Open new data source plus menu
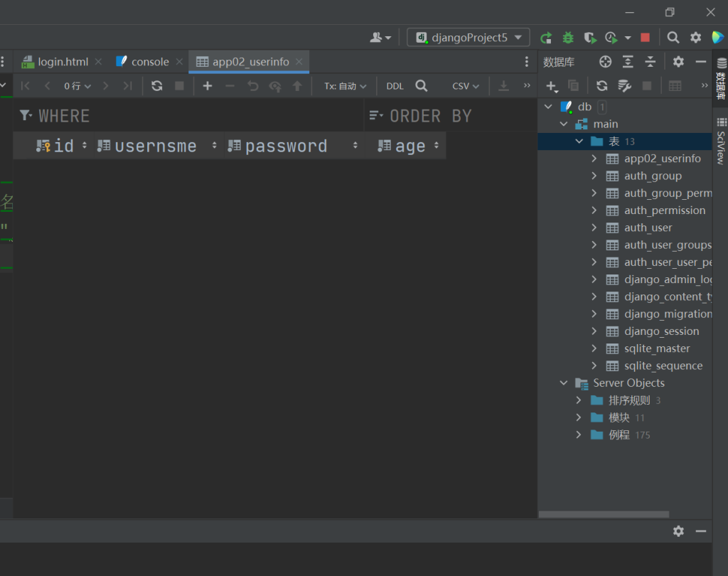 pos(552,86)
